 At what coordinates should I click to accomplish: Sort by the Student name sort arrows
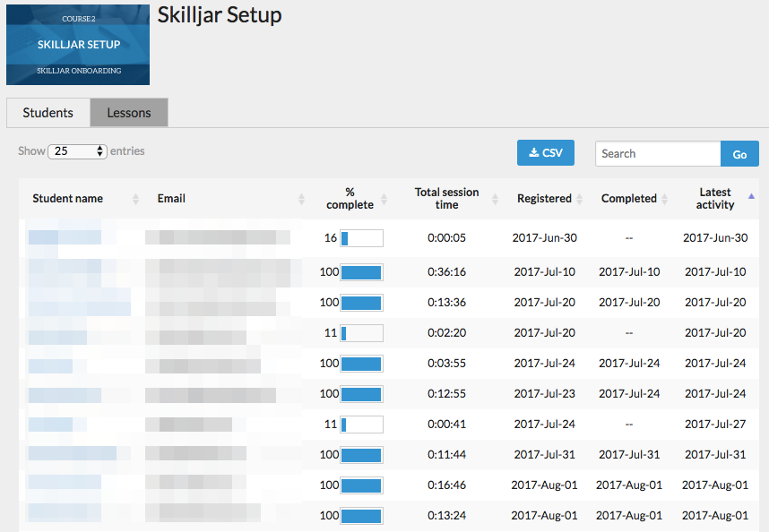pos(136,199)
